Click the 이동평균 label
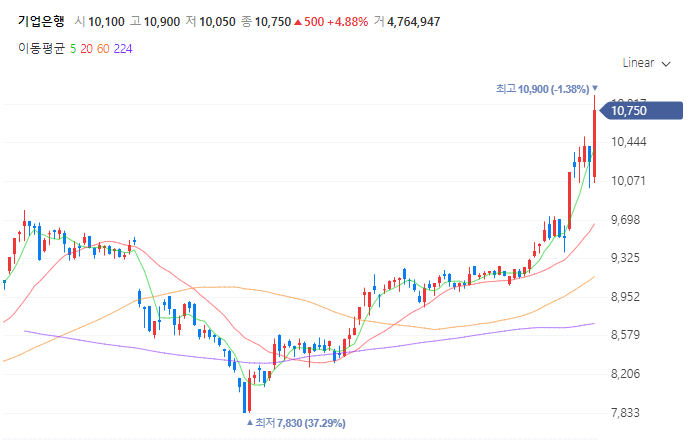 point(41,48)
